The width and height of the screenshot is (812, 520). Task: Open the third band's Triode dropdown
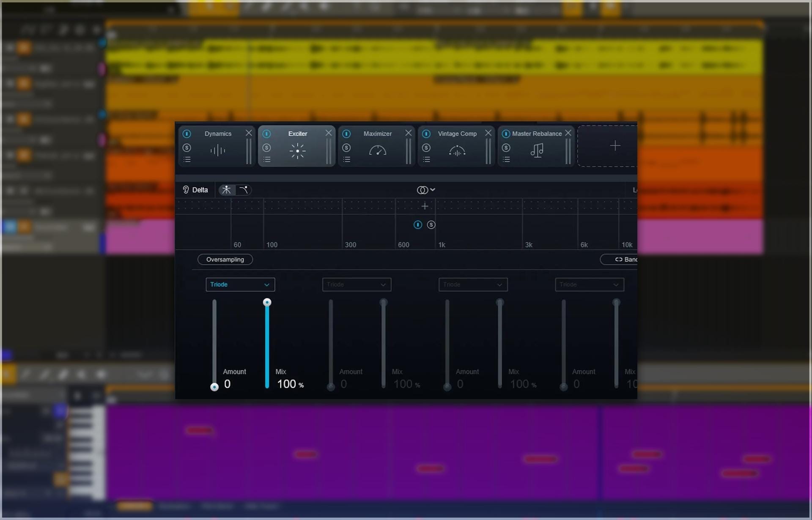[x=473, y=285]
